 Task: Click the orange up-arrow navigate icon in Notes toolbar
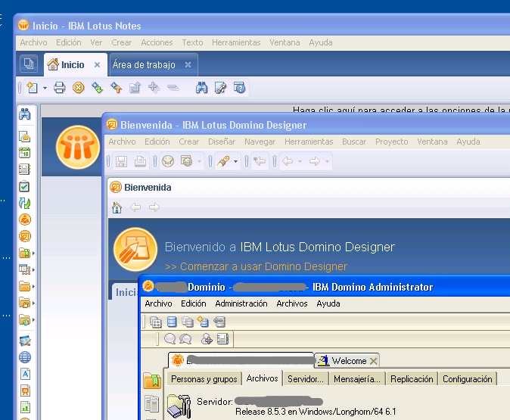116,88
